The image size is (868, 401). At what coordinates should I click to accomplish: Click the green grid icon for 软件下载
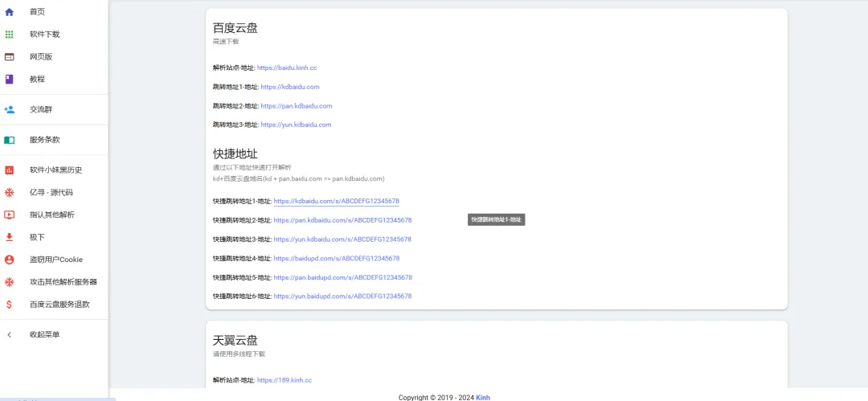click(x=9, y=35)
